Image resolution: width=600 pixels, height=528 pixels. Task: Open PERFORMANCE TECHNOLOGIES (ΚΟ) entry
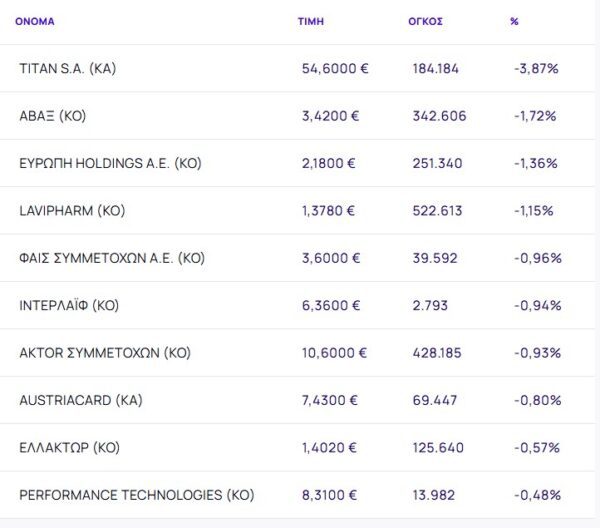coord(136,495)
